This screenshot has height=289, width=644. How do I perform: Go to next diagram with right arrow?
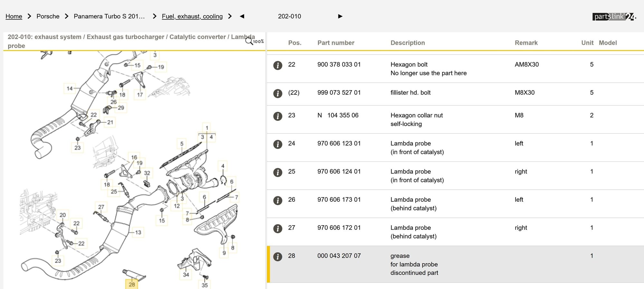pyautogui.click(x=340, y=16)
